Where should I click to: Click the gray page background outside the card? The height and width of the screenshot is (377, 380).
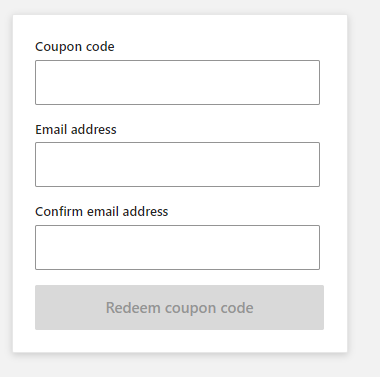[x=364, y=187]
